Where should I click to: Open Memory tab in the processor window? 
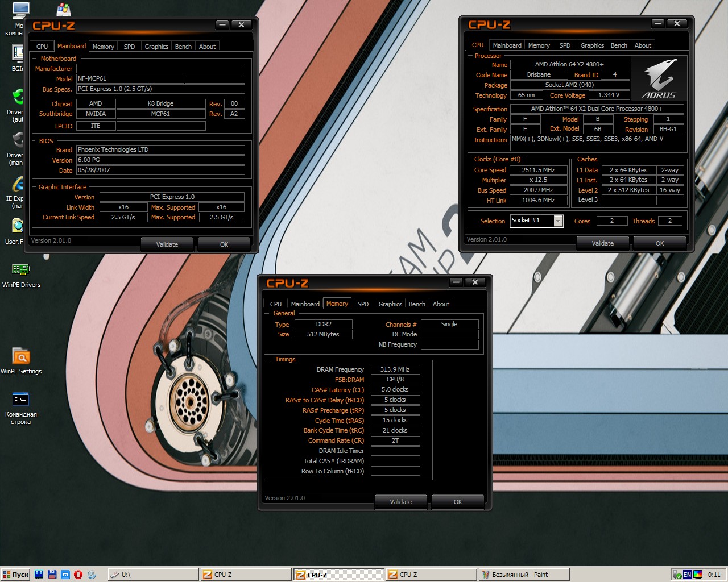point(539,45)
